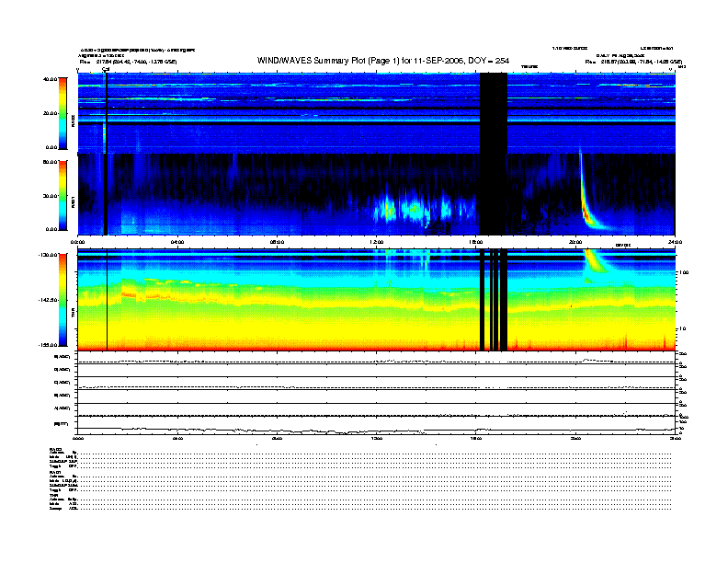
Task: Click the 24:00 tick label under RAD1 spectrogram
Action: [x=675, y=242]
